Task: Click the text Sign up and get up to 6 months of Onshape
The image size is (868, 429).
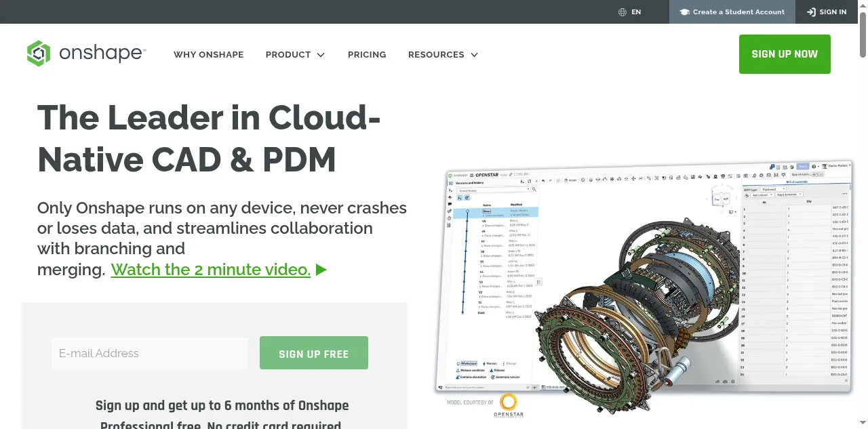Action: (x=222, y=405)
